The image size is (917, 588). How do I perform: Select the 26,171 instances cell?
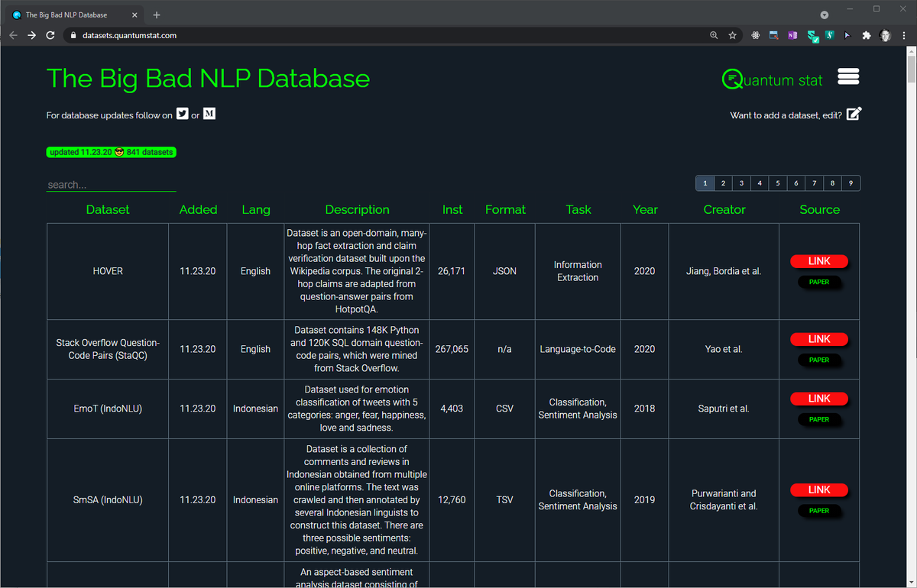click(x=452, y=271)
